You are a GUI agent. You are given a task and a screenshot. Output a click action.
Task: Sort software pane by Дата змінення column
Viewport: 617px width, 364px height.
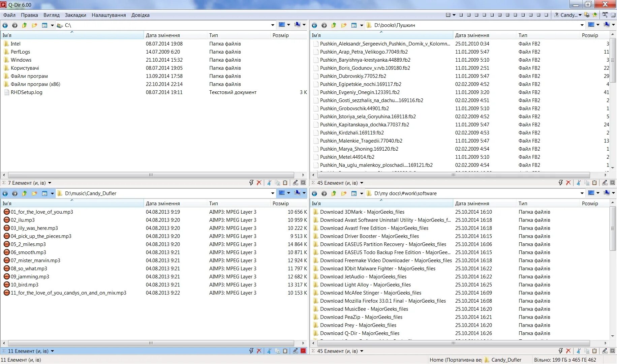tap(485, 204)
